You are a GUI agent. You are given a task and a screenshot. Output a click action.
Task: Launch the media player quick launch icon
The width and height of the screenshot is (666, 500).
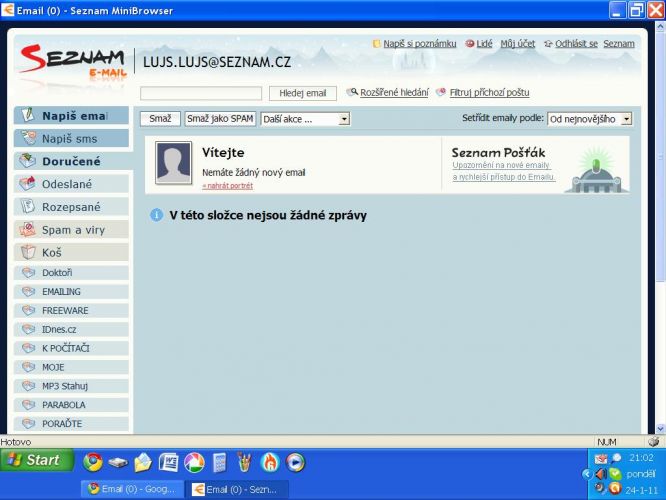295,462
